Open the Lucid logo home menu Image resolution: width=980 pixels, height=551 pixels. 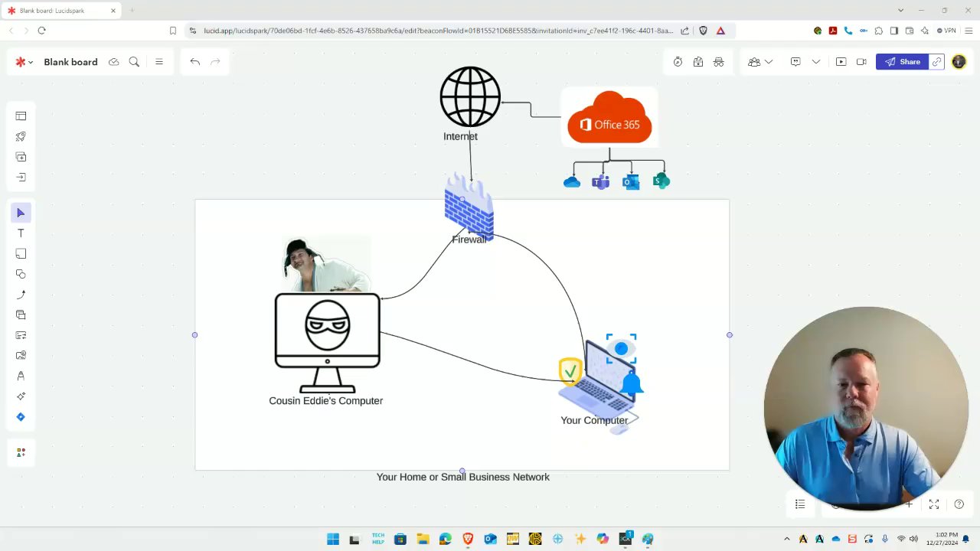pyautogui.click(x=24, y=62)
